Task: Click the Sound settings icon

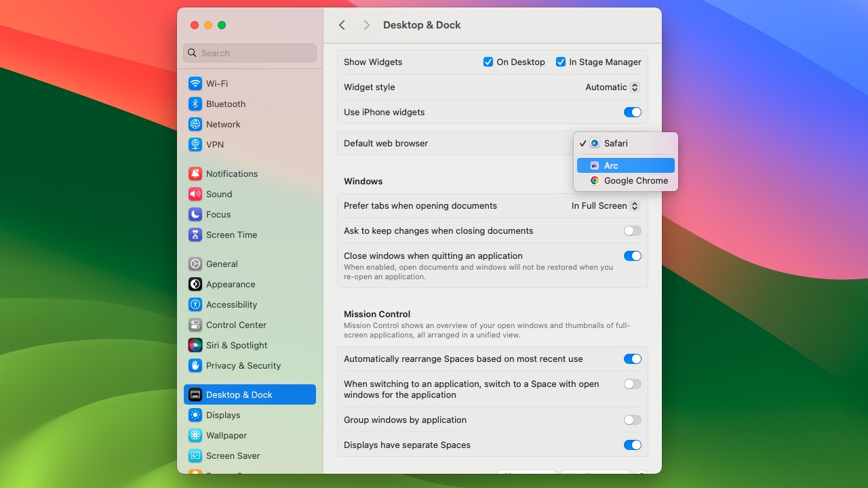Action: click(x=197, y=194)
